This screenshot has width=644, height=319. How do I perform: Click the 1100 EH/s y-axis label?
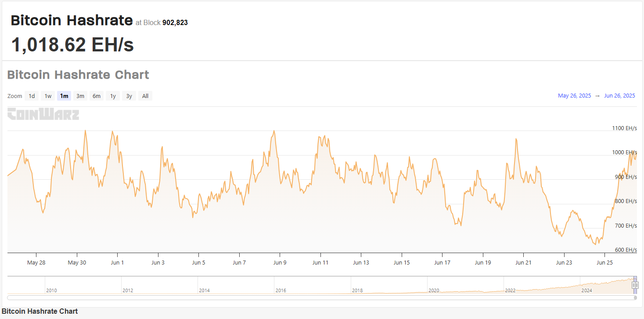(624, 128)
